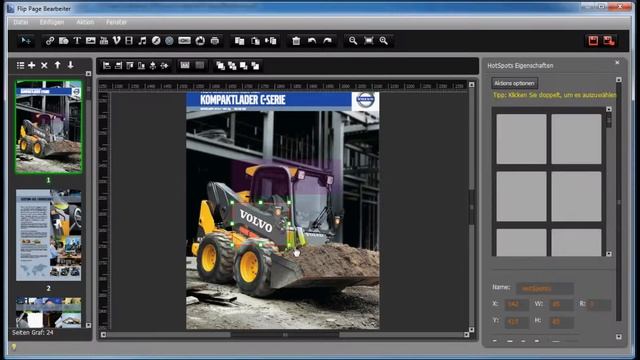
Task: Copy selection with copy icon
Action: (240, 40)
